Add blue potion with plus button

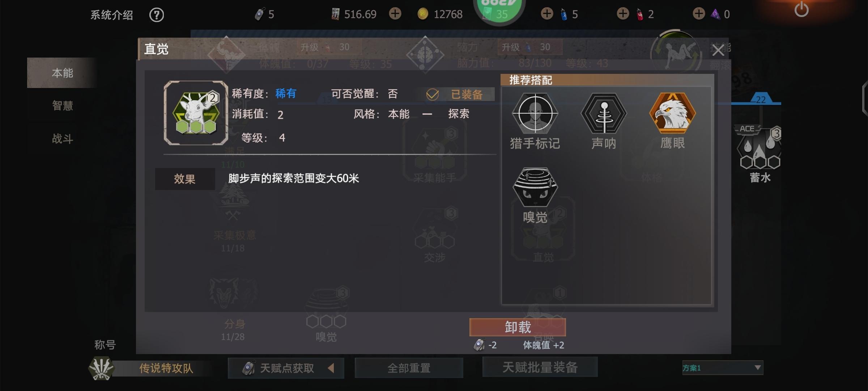coord(547,14)
